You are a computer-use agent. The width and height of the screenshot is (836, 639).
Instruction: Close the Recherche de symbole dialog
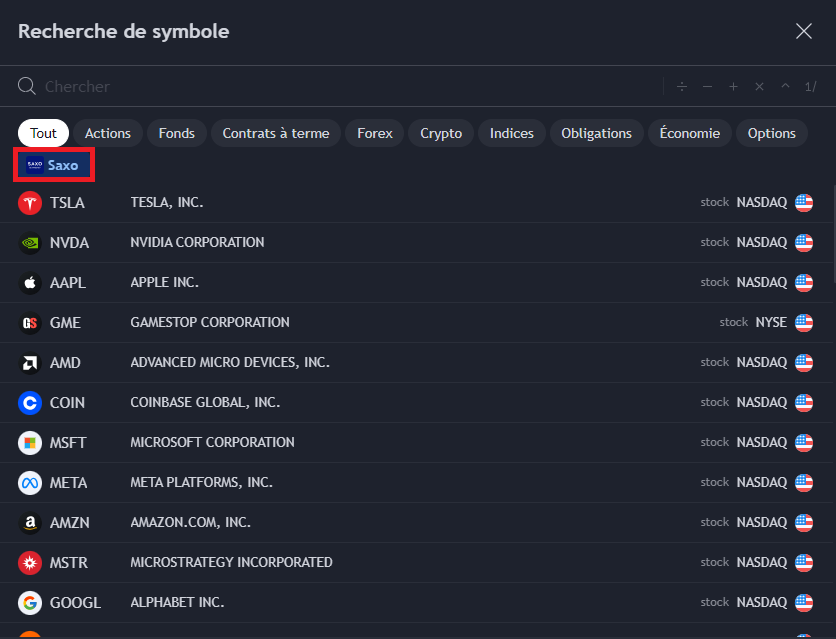coord(803,31)
